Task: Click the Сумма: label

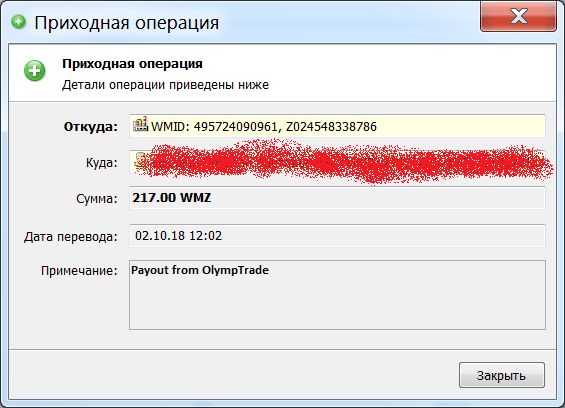Action: point(97,199)
